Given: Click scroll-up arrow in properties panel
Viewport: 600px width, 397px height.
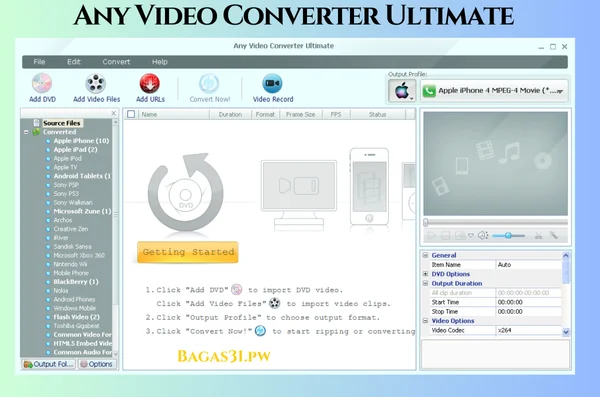Looking at the screenshot, I should click(x=566, y=255).
